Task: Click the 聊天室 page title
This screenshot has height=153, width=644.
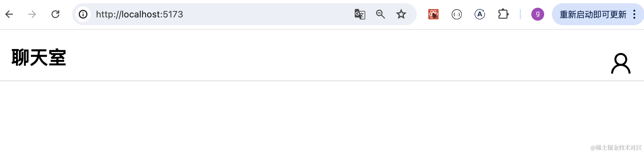Action: 39,58
